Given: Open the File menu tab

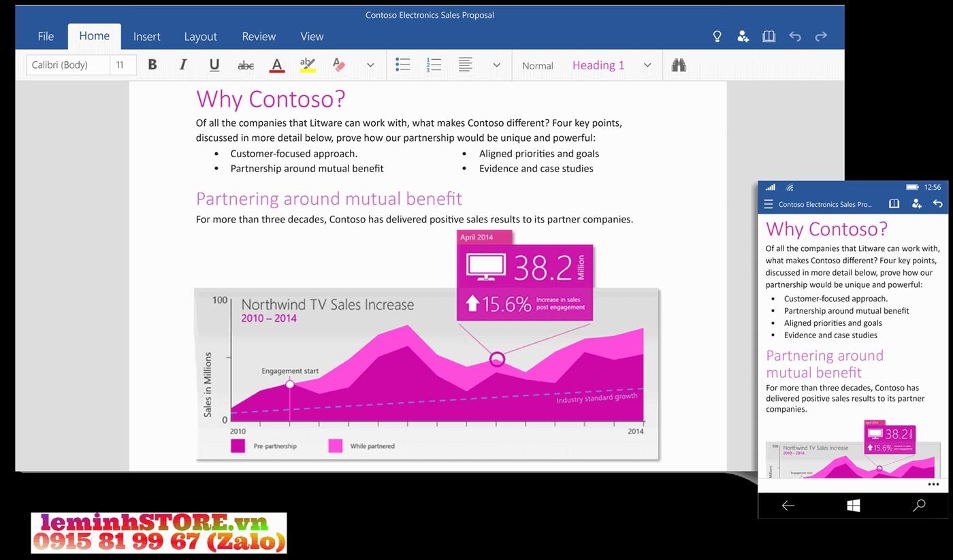Looking at the screenshot, I should [x=46, y=37].
